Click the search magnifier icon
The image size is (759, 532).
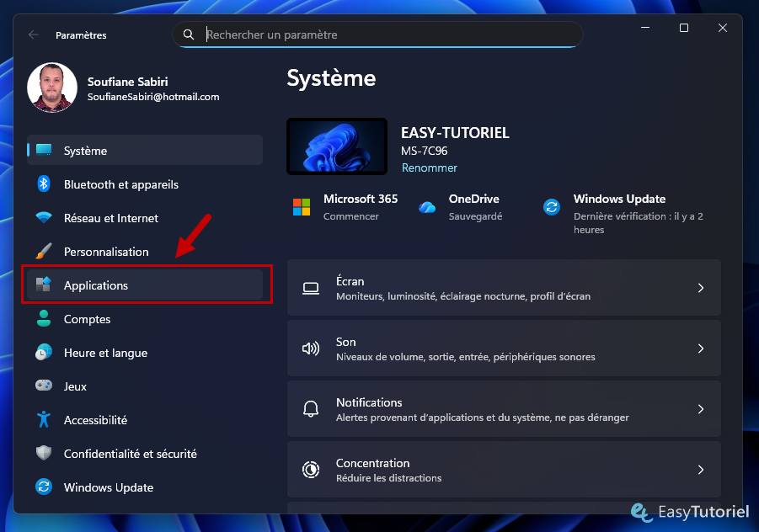point(189,35)
